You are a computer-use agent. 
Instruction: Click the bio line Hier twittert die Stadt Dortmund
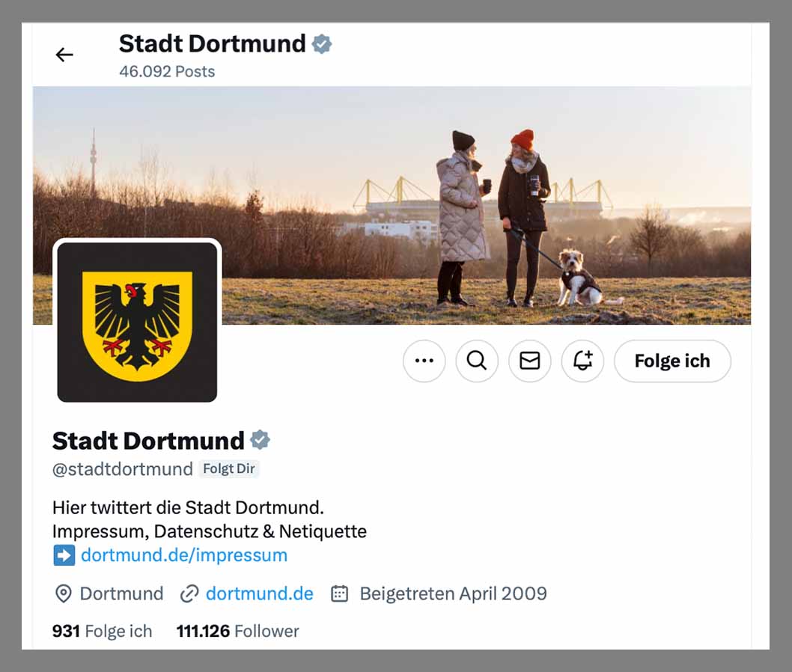click(x=188, y=507)
